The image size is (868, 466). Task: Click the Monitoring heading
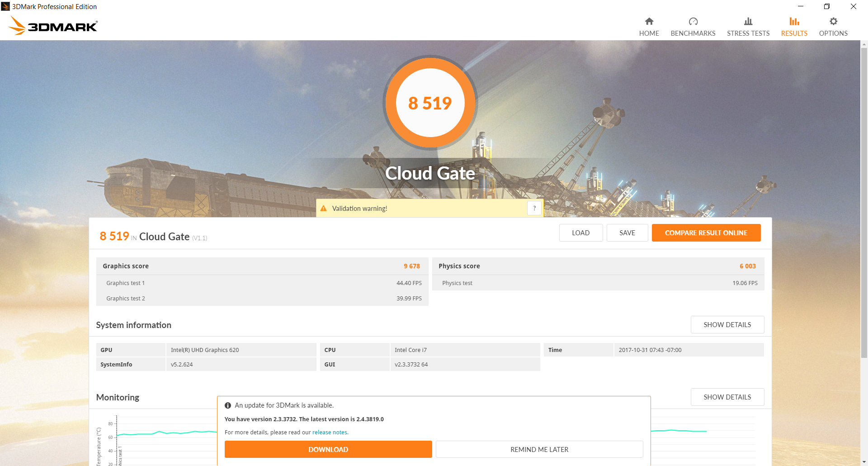point(118,397)
